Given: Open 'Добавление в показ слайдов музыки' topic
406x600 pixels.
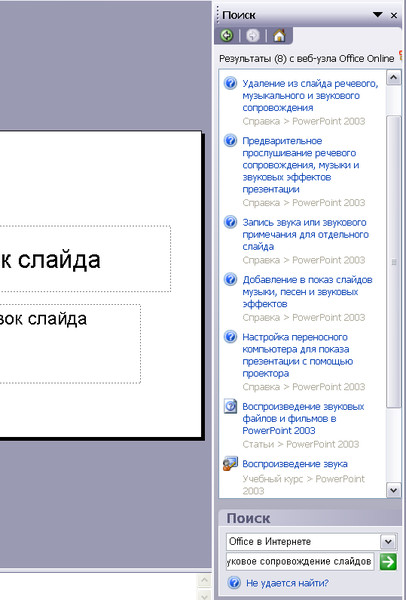Looking at the screenshot, I should [307, 292].
